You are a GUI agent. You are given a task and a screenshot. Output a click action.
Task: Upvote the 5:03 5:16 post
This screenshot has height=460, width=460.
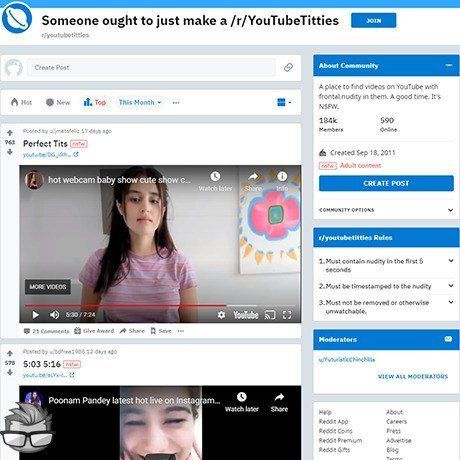click(10, 353)
